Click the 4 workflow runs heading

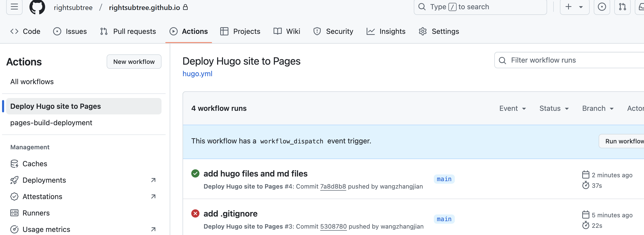pos(219,108)
